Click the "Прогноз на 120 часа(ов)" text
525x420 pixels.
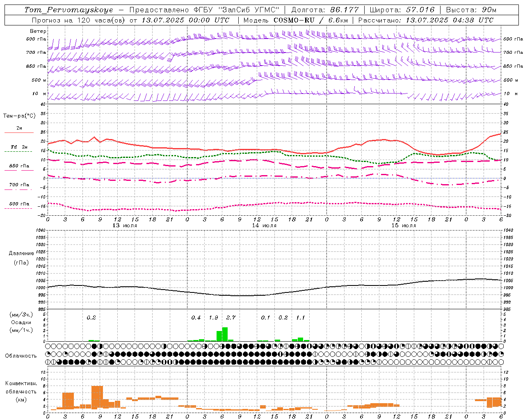79,20
